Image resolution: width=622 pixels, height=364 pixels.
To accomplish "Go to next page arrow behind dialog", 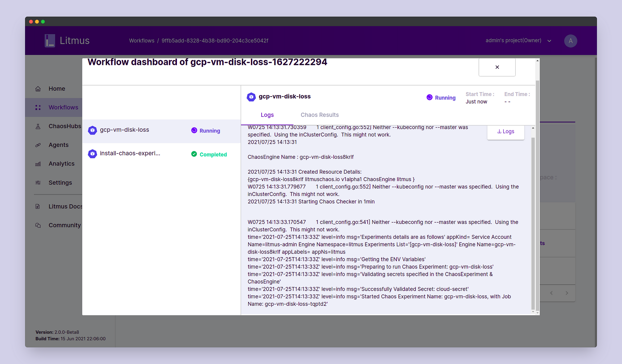I will (x=567, y=293).
